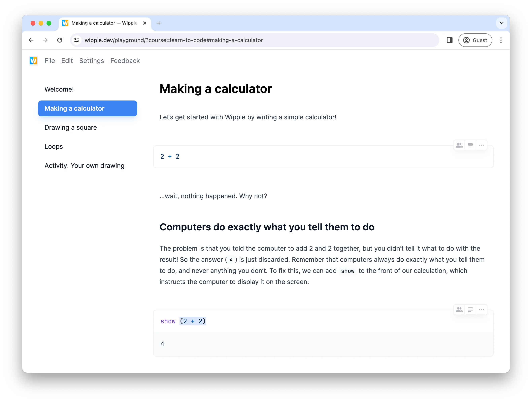Image resolution: width=532 pixels, height=402 pixels.
Task: Reload the page
Action: (x=60, y=40)
